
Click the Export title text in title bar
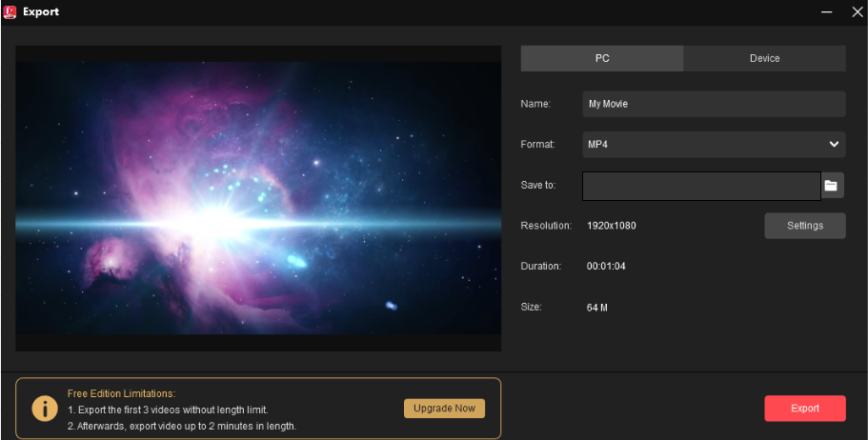41,11
